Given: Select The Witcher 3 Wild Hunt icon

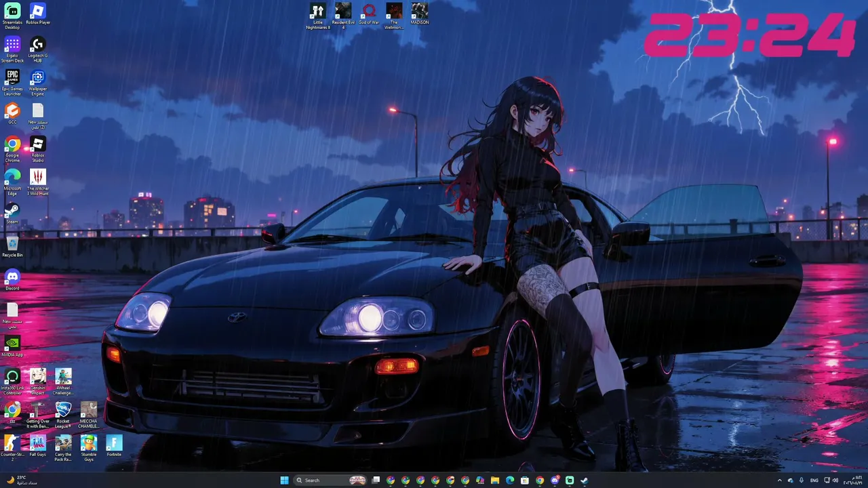Looking at the screenshot, I should [x=38, y=182].
